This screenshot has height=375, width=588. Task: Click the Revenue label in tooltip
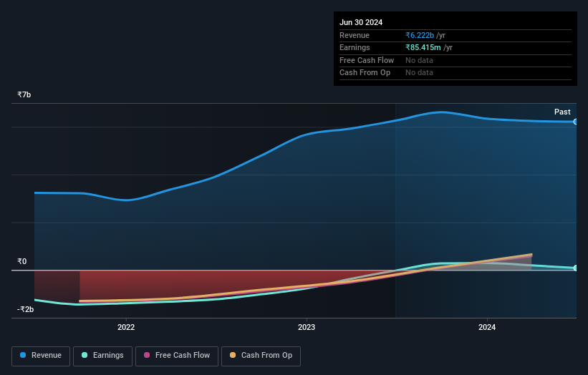(x=355, y=35)
